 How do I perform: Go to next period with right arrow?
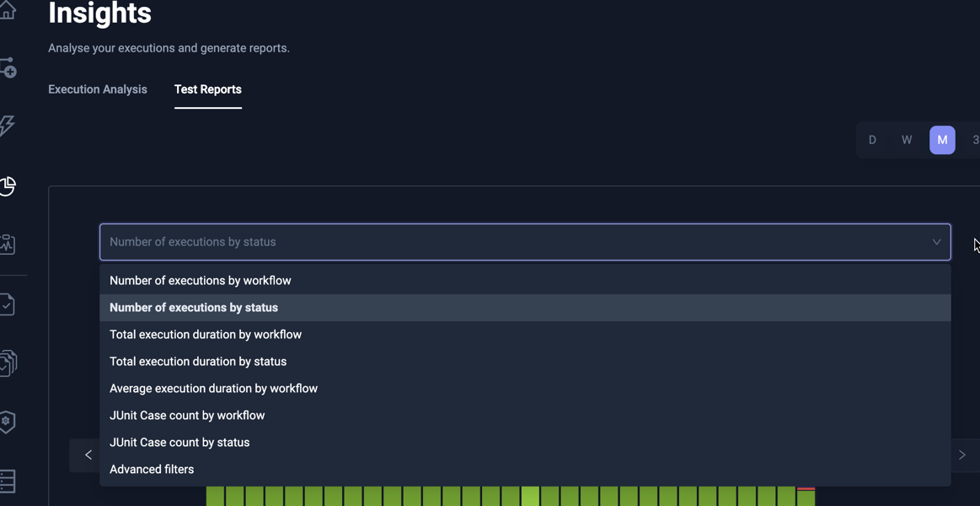pyautogui.click(x=962, y=455)
